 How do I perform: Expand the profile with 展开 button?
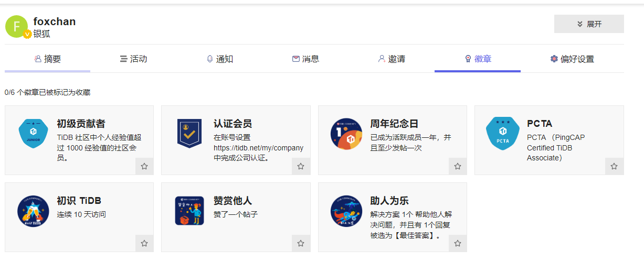click(x=589, y=24)
